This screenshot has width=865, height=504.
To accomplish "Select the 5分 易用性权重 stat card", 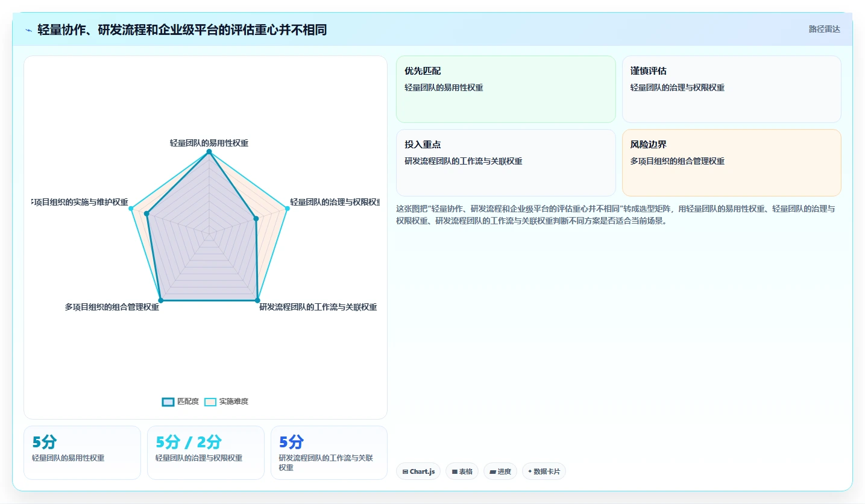I will pyautogui.click(x=82, y=453).
